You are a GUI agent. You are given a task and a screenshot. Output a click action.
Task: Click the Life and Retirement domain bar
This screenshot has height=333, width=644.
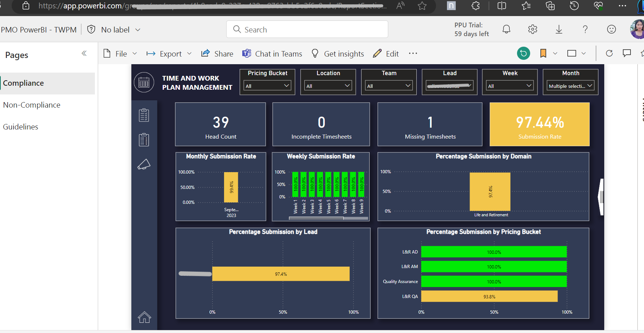(x=490, y=191)
